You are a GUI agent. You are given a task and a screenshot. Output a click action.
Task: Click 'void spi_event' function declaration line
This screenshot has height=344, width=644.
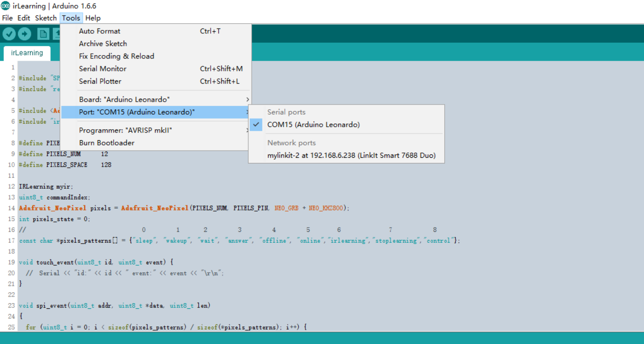(x=115, y=306)
